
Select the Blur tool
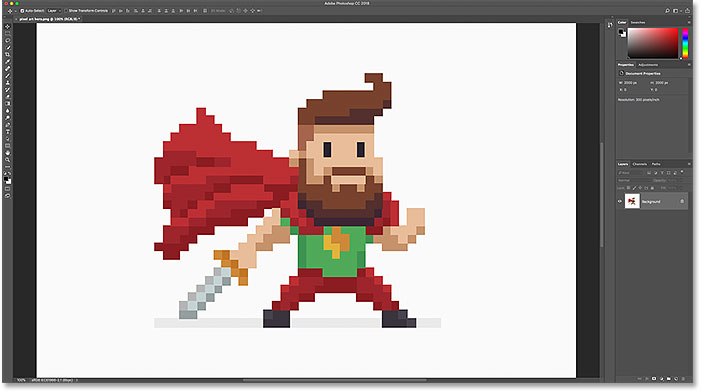[x=8, y=110]
